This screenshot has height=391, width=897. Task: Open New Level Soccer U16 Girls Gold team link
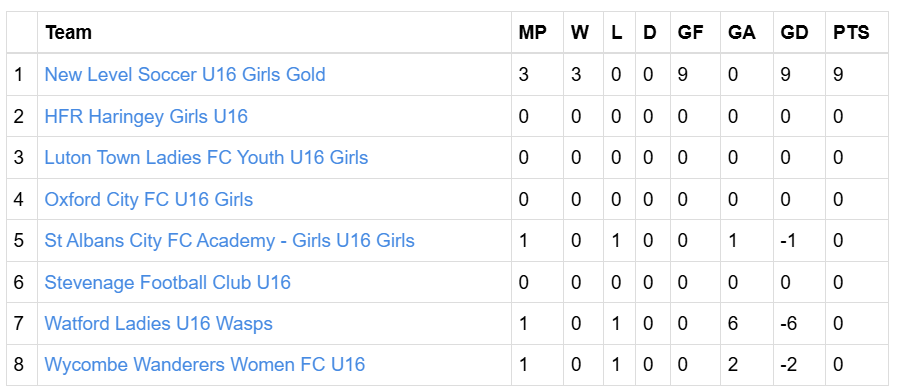185,74
